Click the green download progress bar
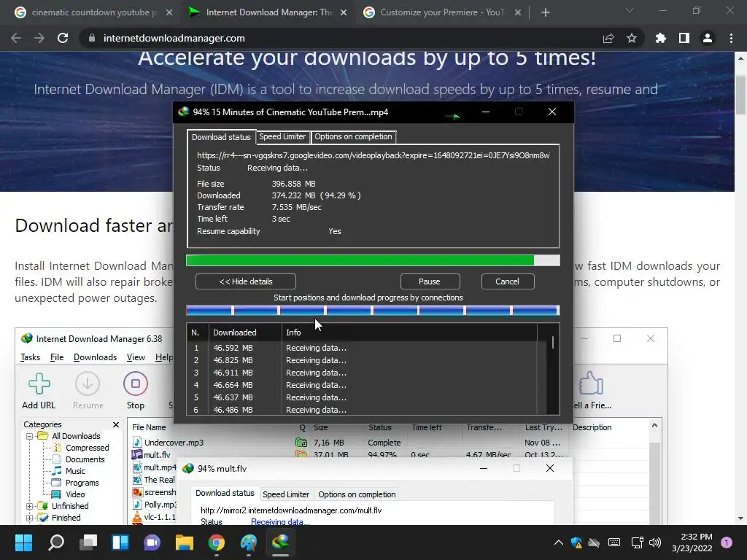This screenshot has width=747, height=560. pyautogui.click(x=373, y=260)
